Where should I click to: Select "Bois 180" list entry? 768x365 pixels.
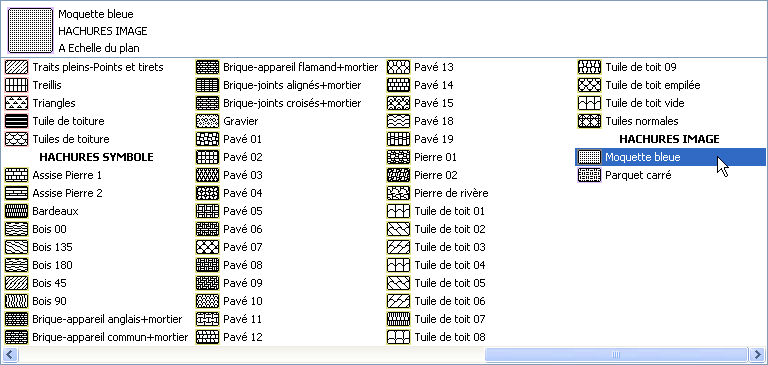pos(39,265)
